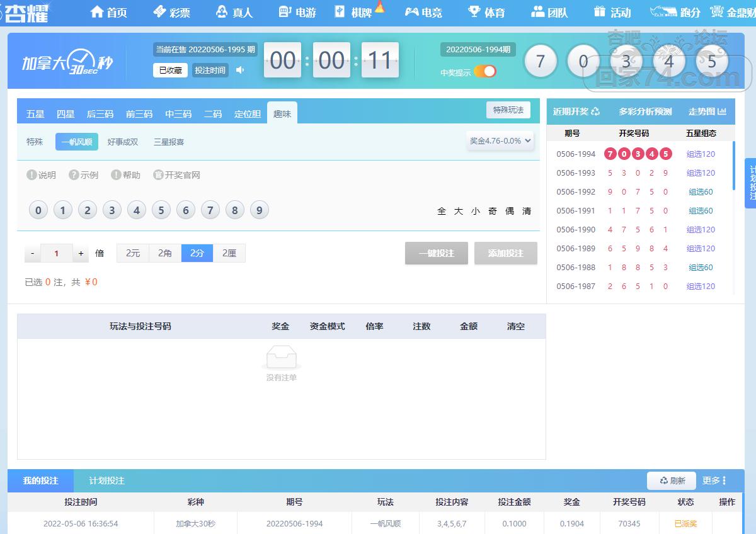Select the 2厘 amount unit
Screen dimensions: 756x534
tap(229, 253)
